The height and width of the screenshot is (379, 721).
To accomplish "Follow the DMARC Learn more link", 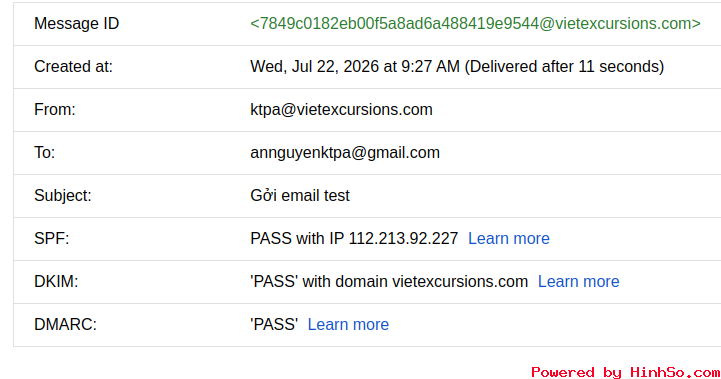I will tap(348, 324).
